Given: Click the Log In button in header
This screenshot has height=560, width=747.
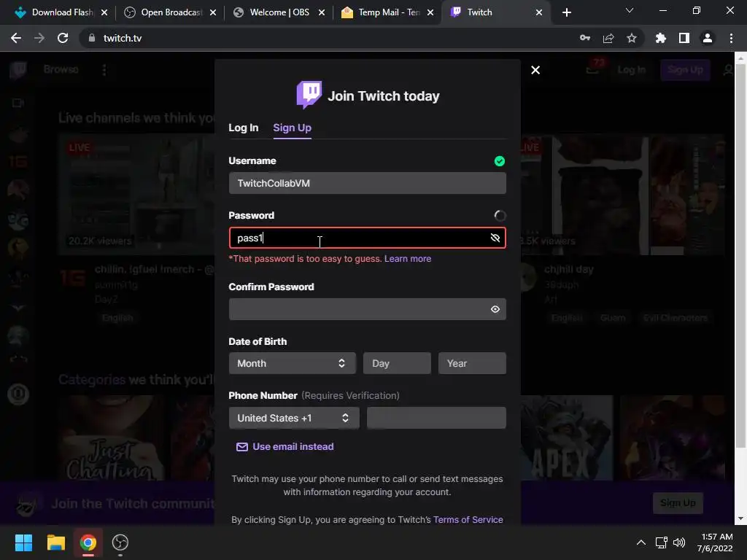Looking at the screenshot, I should tap(631, 70).
